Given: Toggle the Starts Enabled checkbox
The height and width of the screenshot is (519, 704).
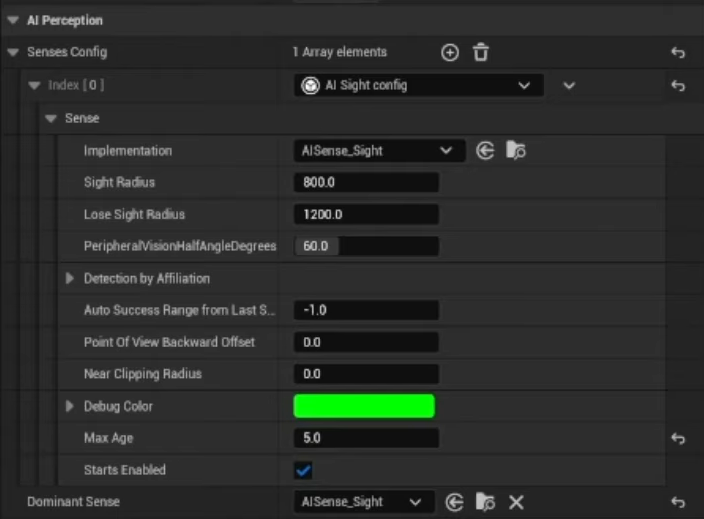Looking at the screenshot, I should 303,470.
